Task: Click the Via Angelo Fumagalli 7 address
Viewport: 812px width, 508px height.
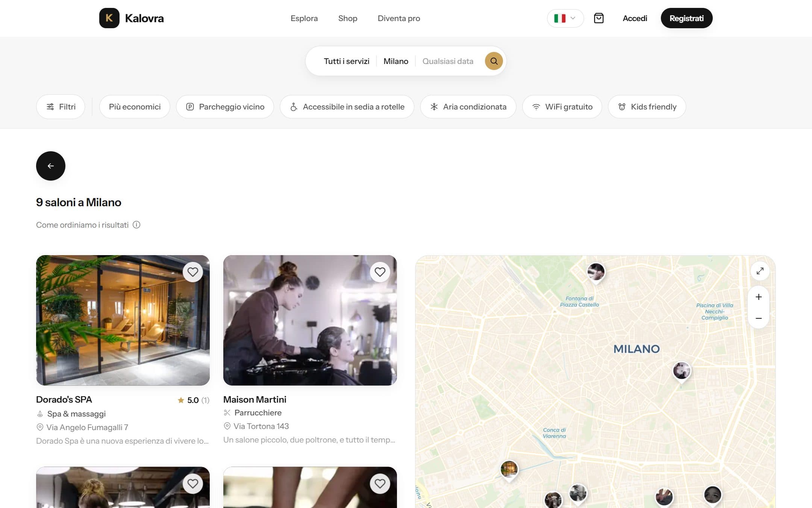Action: (x=87, y=427)
